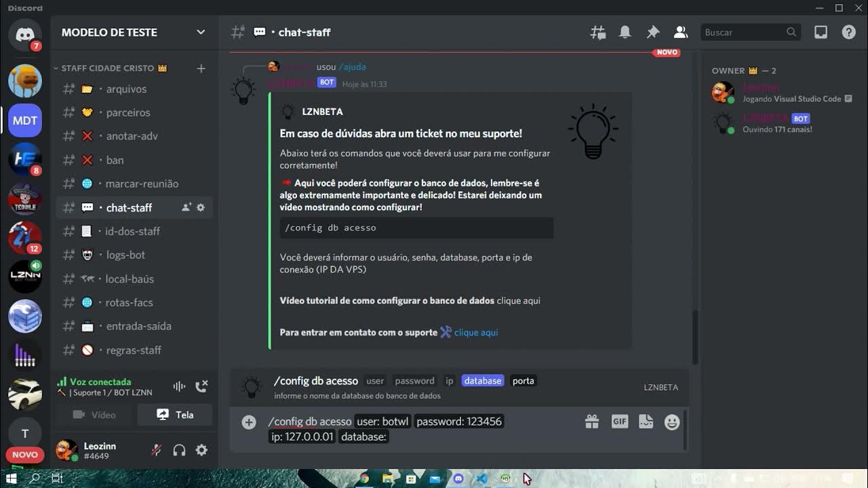868x488 pixels.
Task: Open the server icon with 12 notifications
Action: tap(25, 238)
